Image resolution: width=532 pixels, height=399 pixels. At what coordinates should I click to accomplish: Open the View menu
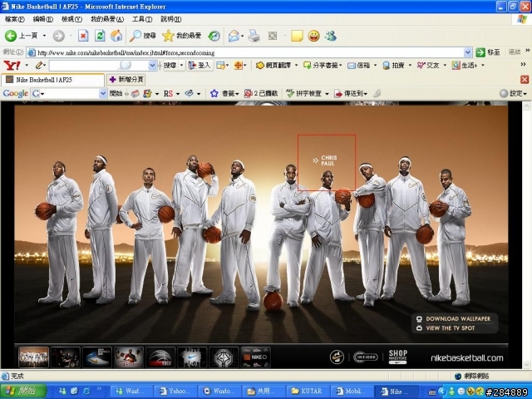[x=71, y=19]
